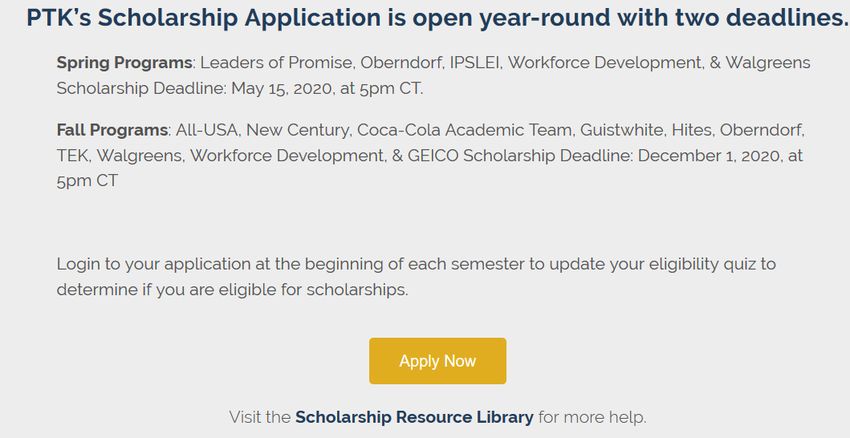This screenshot has width=850, height=438.
Task: Click the New Century program name
Action: [298, 130]
